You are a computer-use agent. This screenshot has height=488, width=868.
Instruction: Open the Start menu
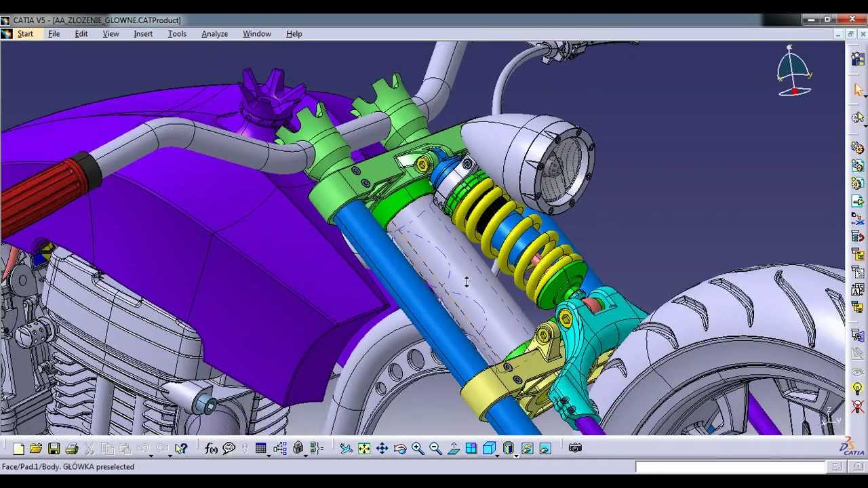tap(25, 34)
